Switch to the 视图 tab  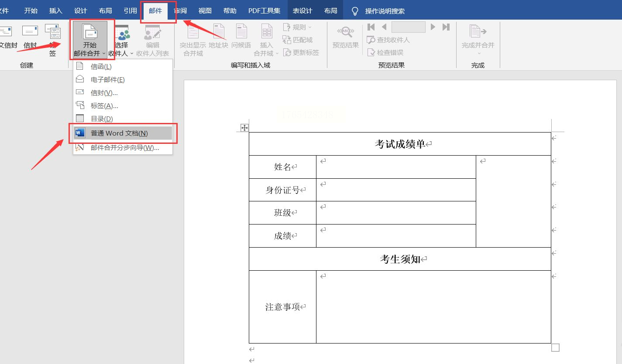(x=205, y=11)
